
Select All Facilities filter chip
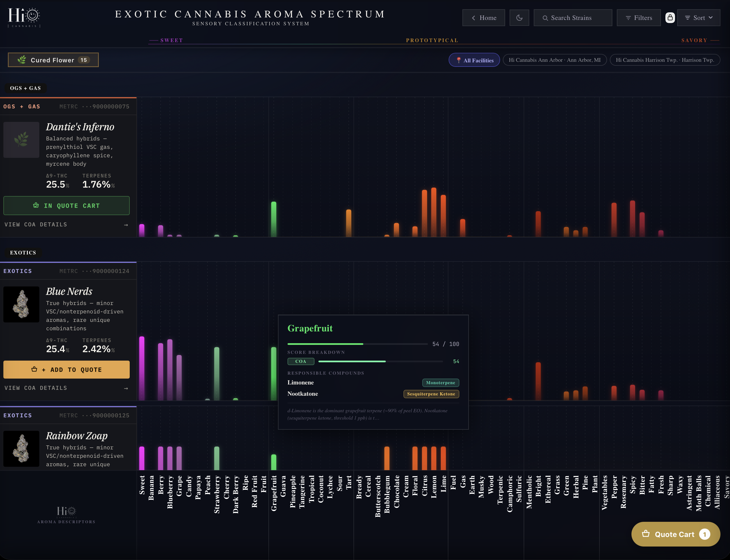point(474,60)
